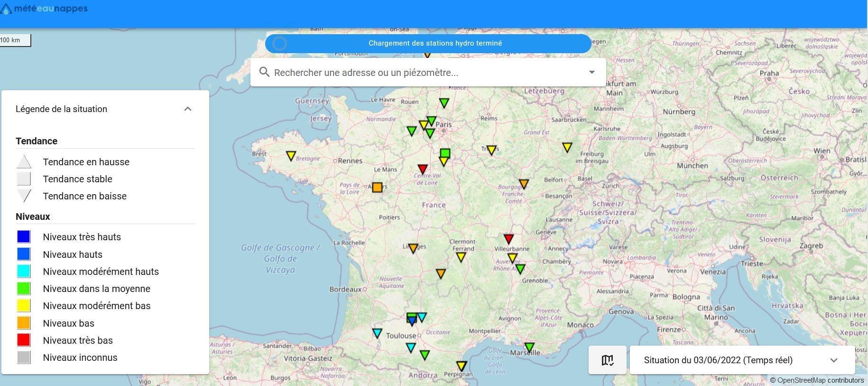868x386 pixels.
Task: Click the Tendance stable square icon
Action: 24,179
